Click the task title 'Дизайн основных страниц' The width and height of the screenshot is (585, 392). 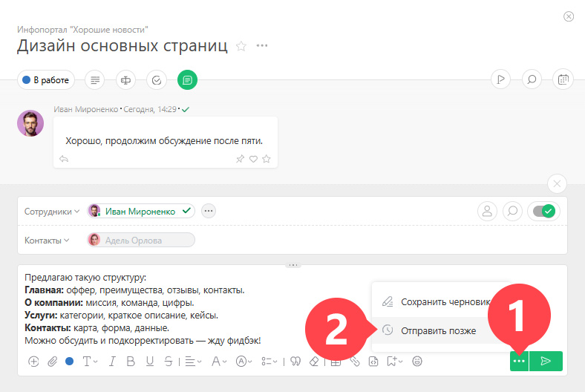click(x=122, y=46)
